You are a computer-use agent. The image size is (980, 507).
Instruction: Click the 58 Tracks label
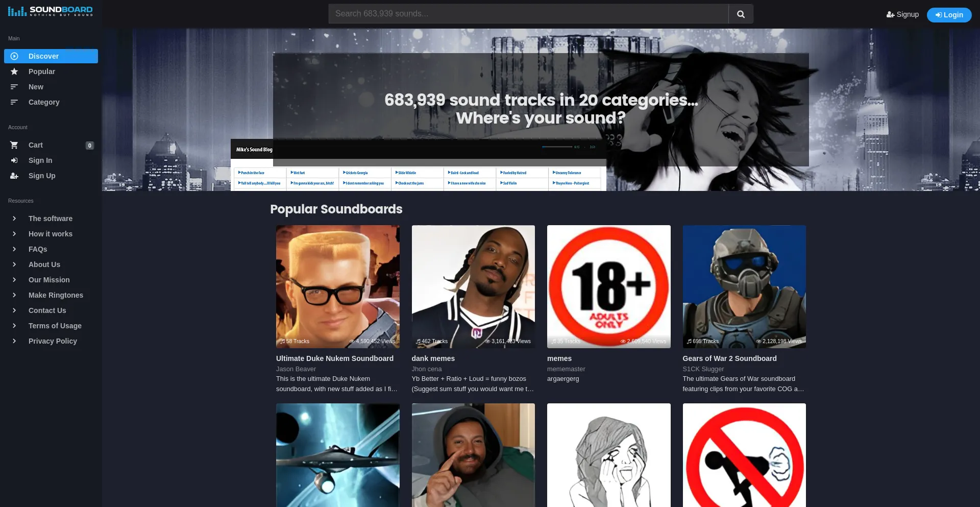295,341
